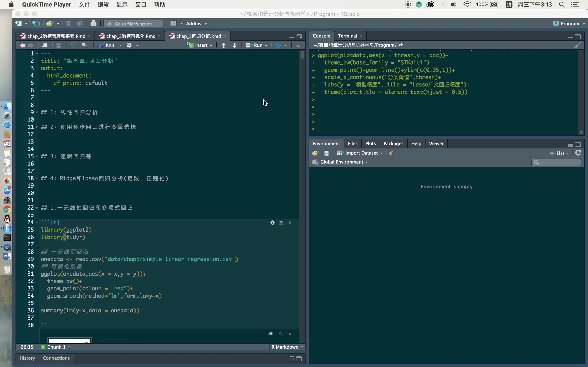Collapse the chunk output panel
The image size is (588, 367).
281,334
